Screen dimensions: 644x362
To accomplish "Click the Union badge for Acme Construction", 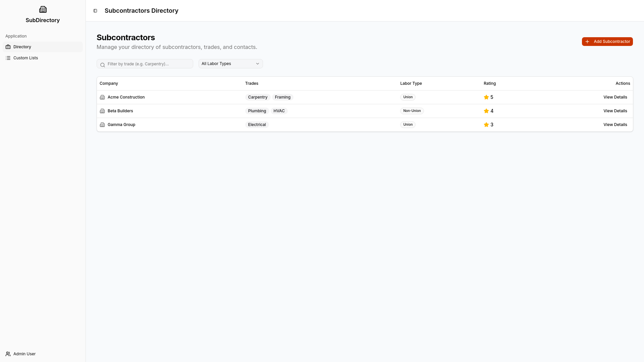I will pos(408,97).
